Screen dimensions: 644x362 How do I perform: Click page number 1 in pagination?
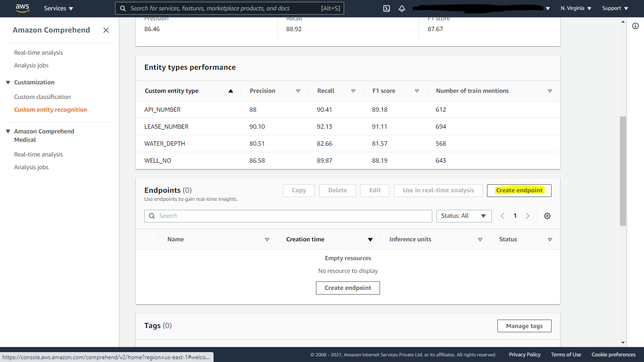(515, 216)
